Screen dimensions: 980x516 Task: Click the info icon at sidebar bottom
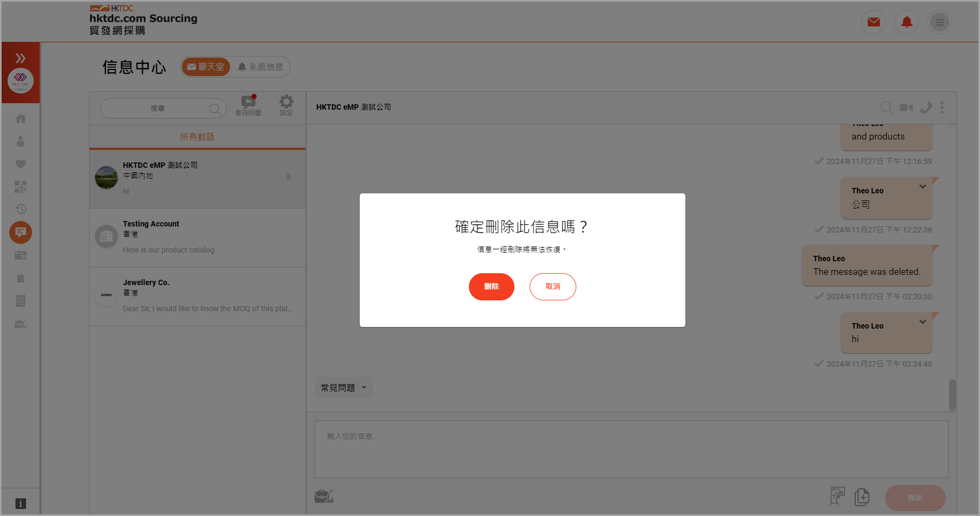pos(21,504)
